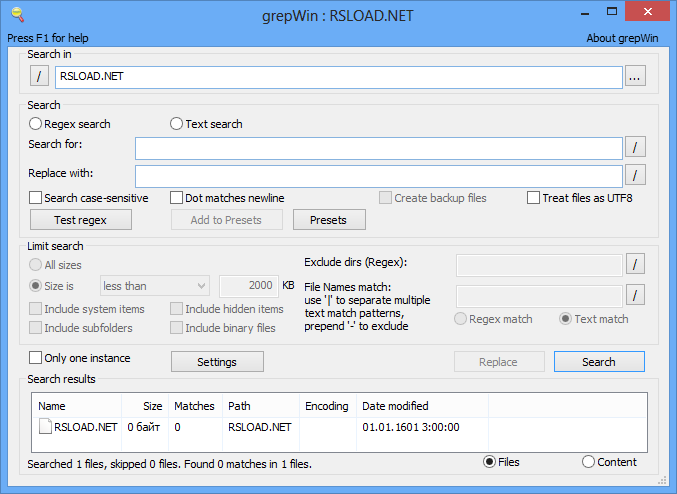This screenshot has width=677, height=494.
Task: Focus the Replace with text field
Action: [379, 176]
